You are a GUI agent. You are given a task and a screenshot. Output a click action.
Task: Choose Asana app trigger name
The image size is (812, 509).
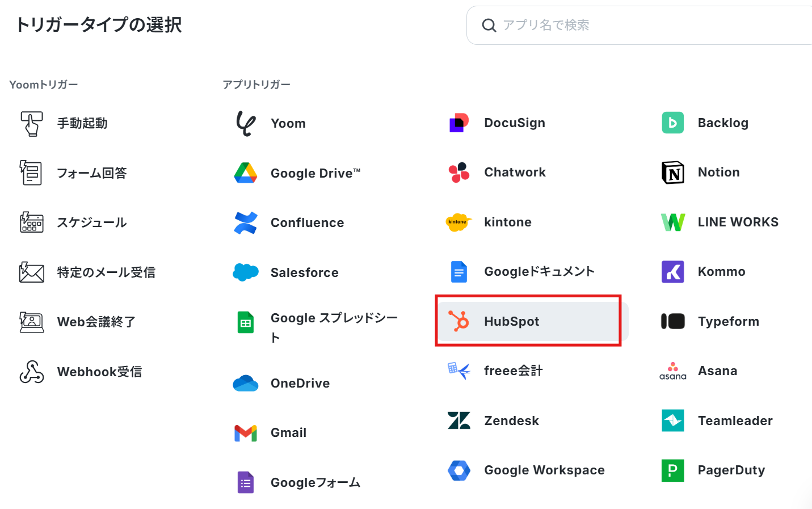tap(718, 371)
